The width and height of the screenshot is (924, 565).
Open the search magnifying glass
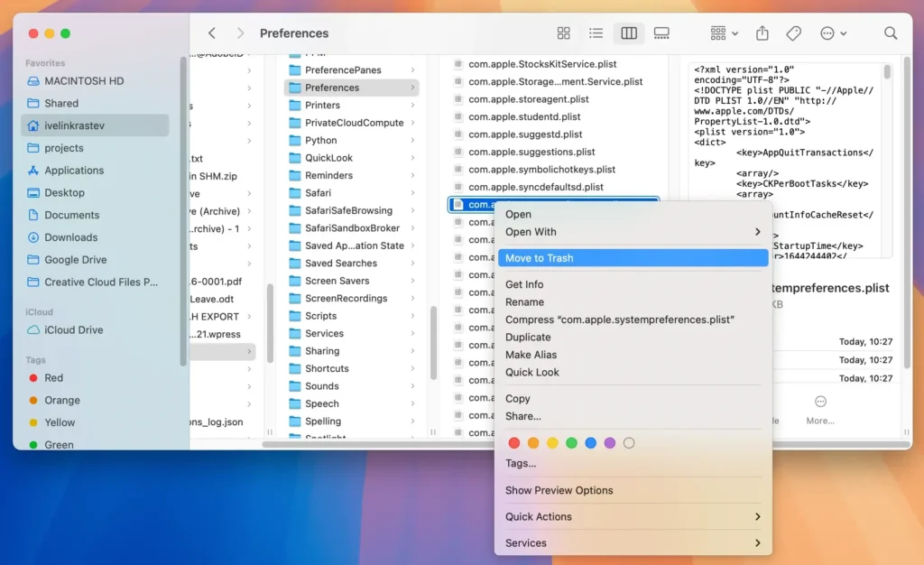pos(890,32)
